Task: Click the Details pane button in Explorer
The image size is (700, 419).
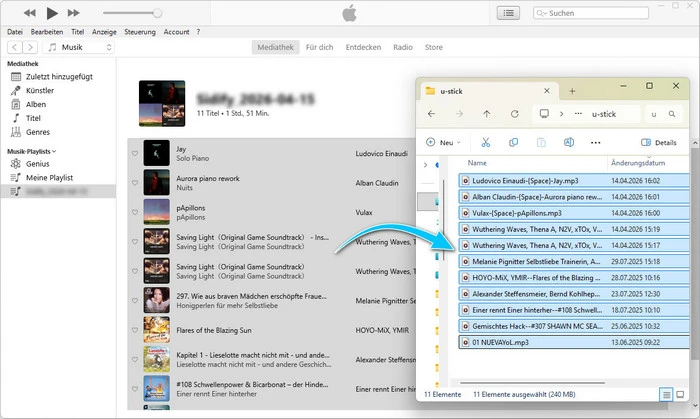Action: pyautogui.click(x=659, y=142)
